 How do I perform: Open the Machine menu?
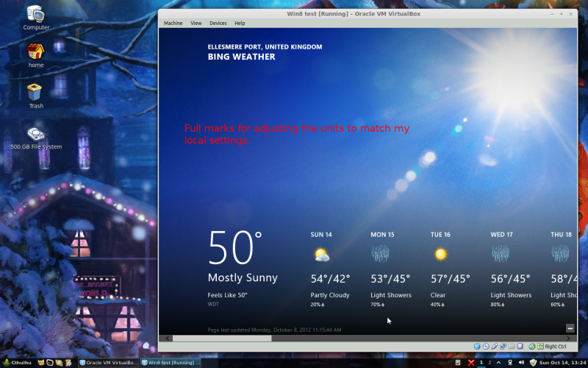point(173,23)
